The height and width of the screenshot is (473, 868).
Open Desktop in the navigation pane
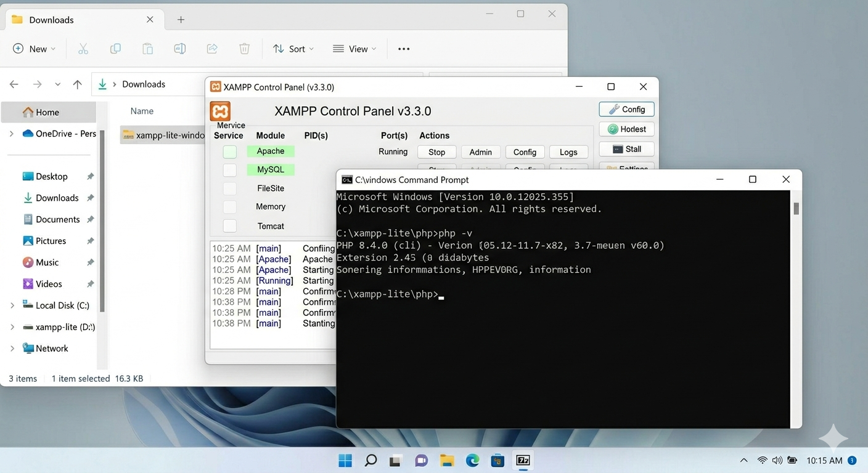tap(52, 176)
